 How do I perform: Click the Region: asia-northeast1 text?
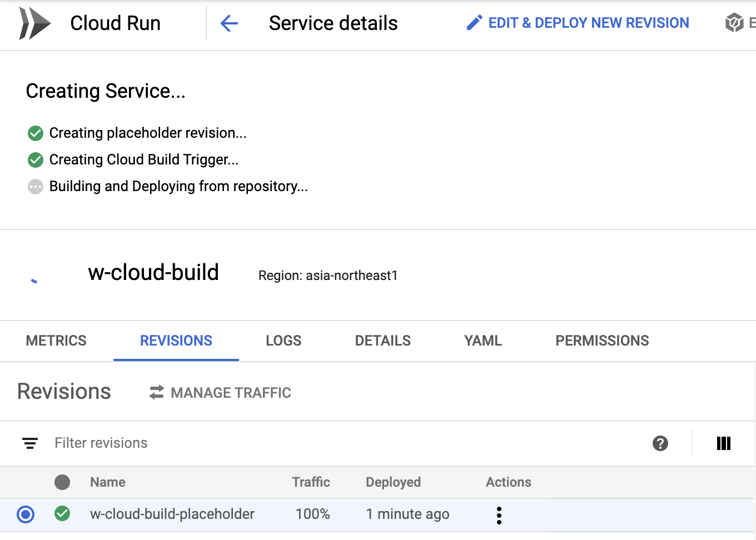tap(328, 276)
